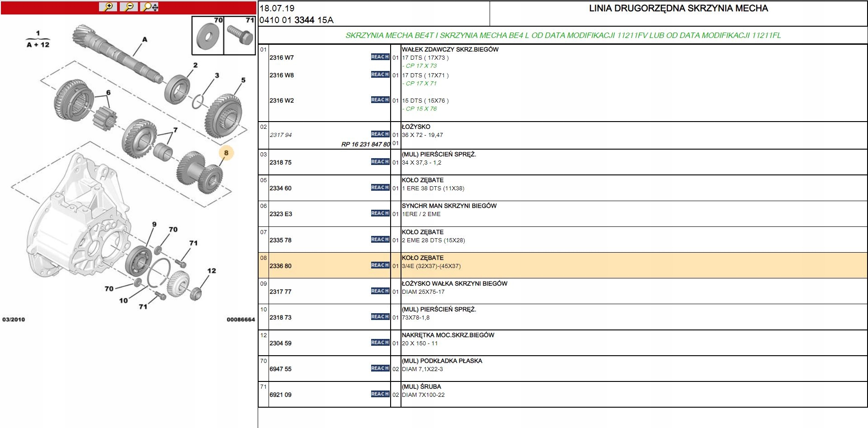Click diagram reference number 00086664
868x428 pixels.
click(x=241, y=320)
